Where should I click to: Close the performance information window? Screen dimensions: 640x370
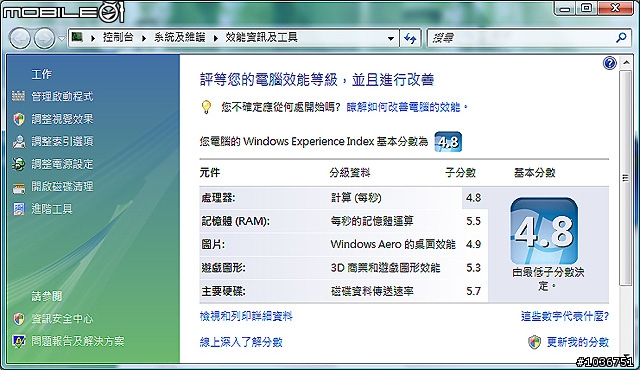pyautogui.click(x=616, y=9)
